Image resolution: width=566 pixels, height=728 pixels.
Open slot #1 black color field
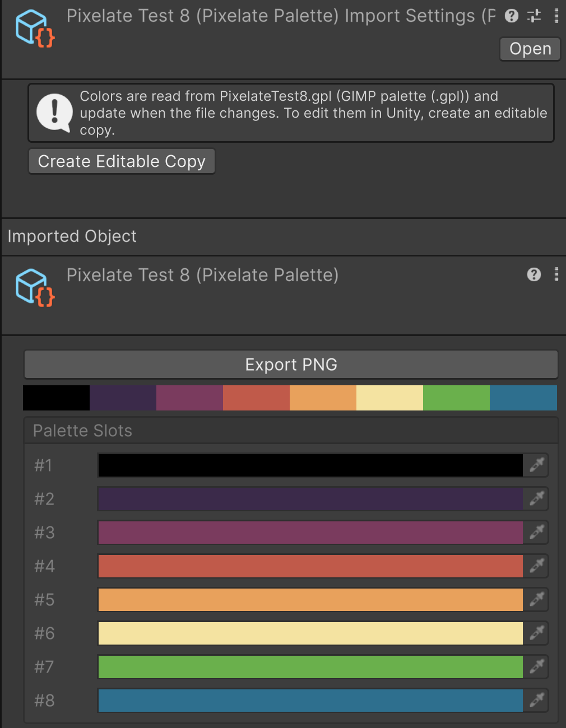[x=310, y=465]
